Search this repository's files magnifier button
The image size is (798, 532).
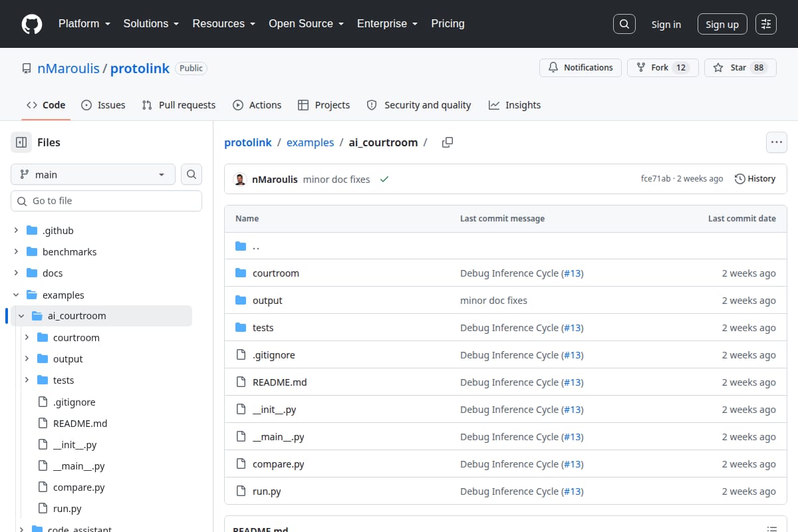[192, 174]
